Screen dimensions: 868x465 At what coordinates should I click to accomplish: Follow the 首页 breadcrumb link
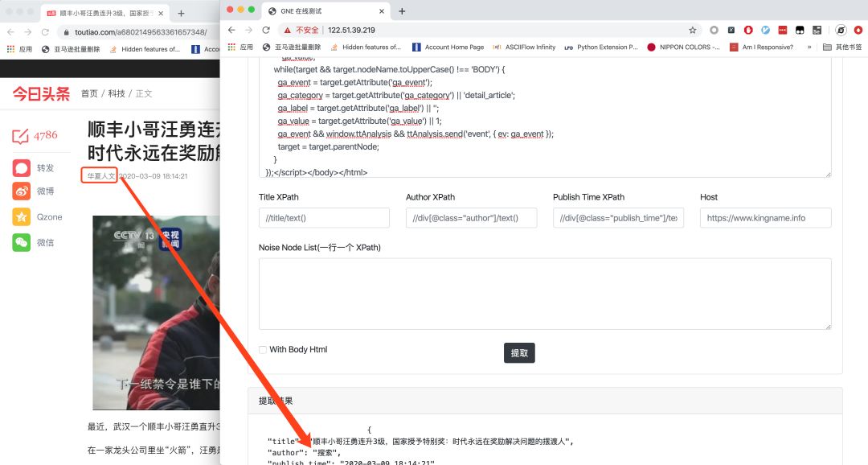coord(89,93)
